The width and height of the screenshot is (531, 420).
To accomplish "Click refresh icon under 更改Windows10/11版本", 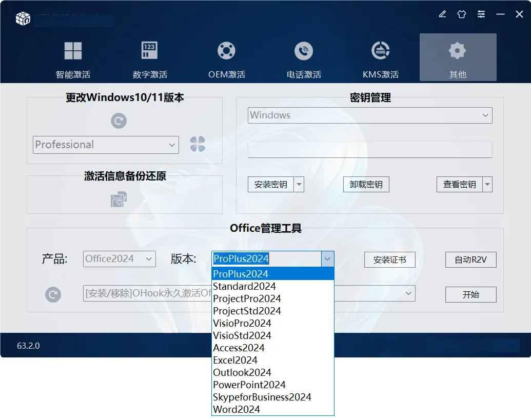I will [x=119, y=121].
